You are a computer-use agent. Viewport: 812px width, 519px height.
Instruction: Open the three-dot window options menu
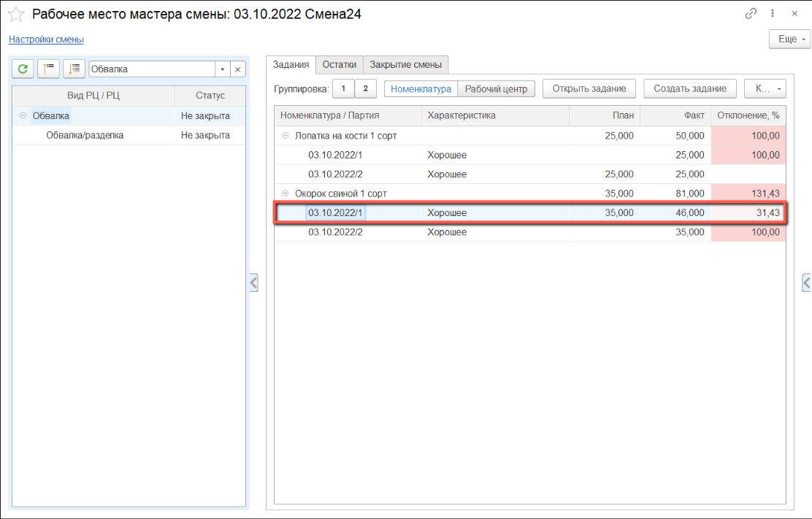coord(773,14)
